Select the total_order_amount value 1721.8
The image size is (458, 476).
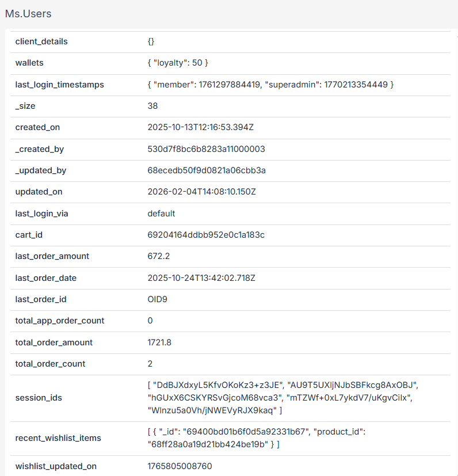[159, 342]
